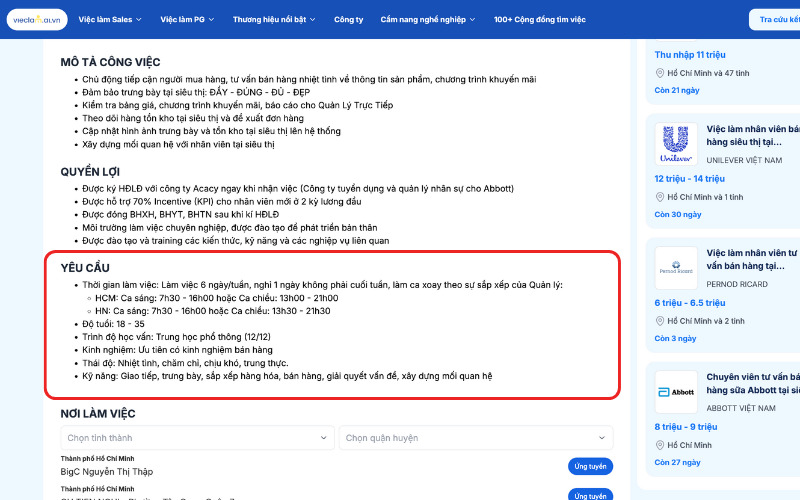Expand the Cẩm nang nghề nghiệp chevron
Screen dimensions: 800x500
[x=472, y=20]
